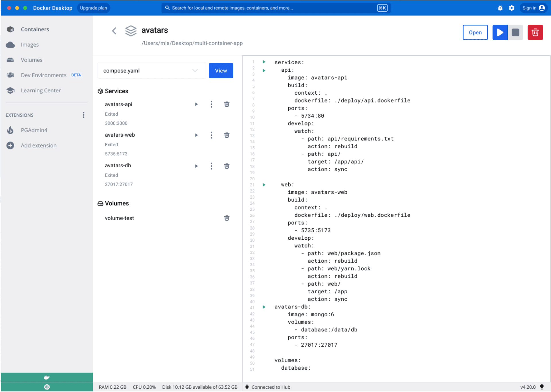Viewport: 551px width, 392px height.
Task: Collapse the avatars-db section fold arrow
Action: [x=264, y=307]
